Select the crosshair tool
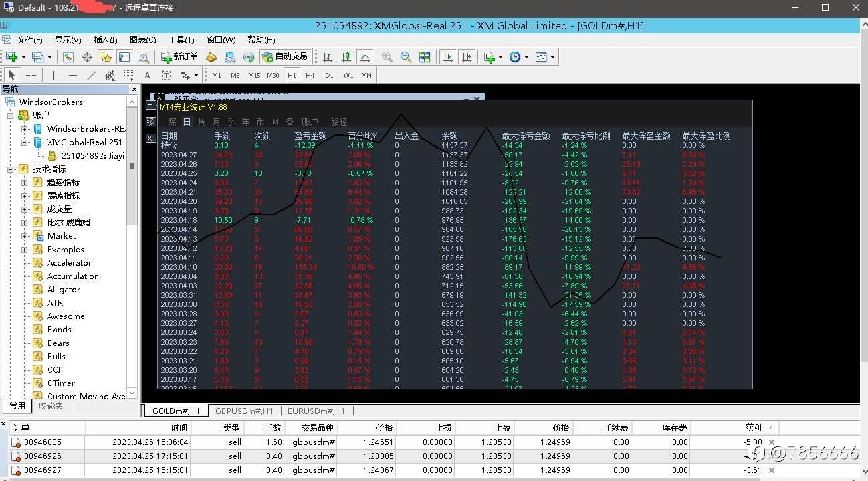 click(31, 75)
